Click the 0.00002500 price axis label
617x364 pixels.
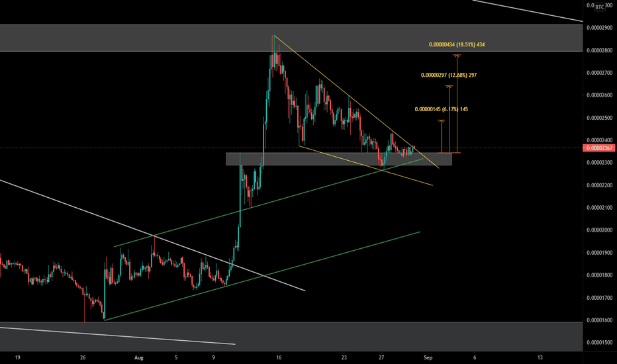tap(599, 118)
